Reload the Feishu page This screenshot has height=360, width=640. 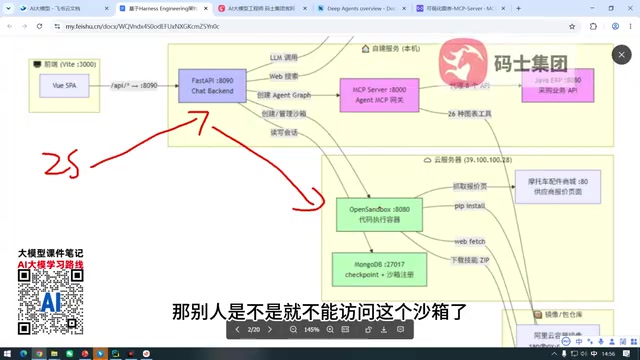pyautogui.click(x=39, y=26)
